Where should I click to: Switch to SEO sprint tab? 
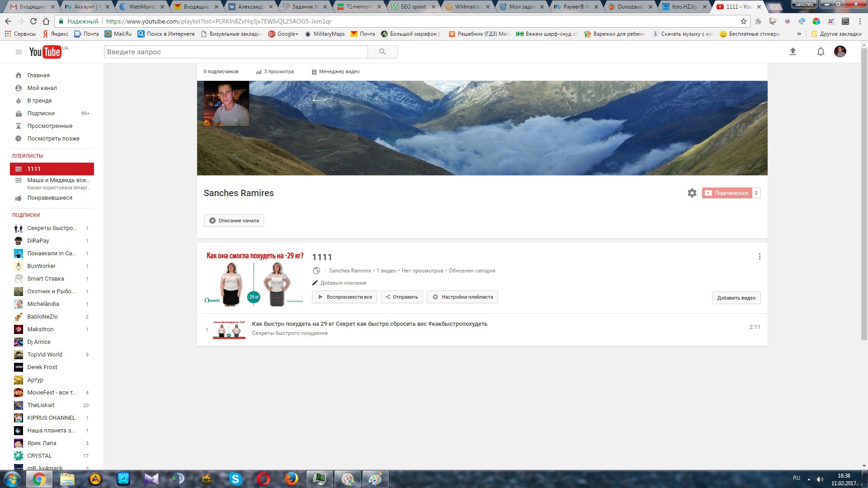coord(414,7)
